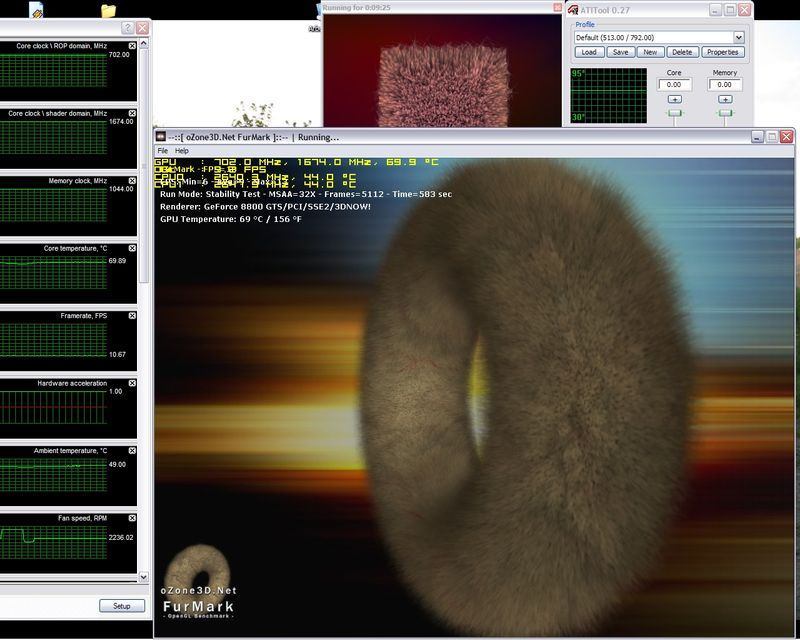
Task: Click the Core temperature graph
Action: [x=53, y=273]
